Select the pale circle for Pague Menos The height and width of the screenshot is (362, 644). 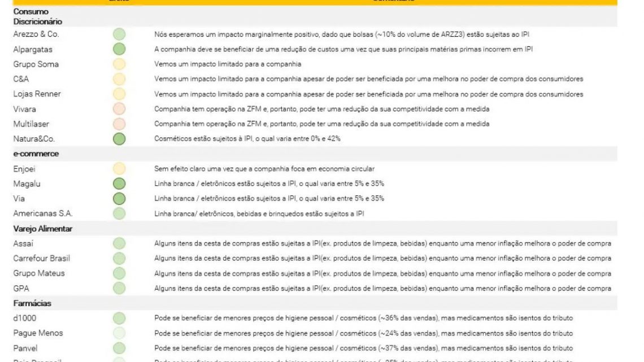tap(119, 333)
